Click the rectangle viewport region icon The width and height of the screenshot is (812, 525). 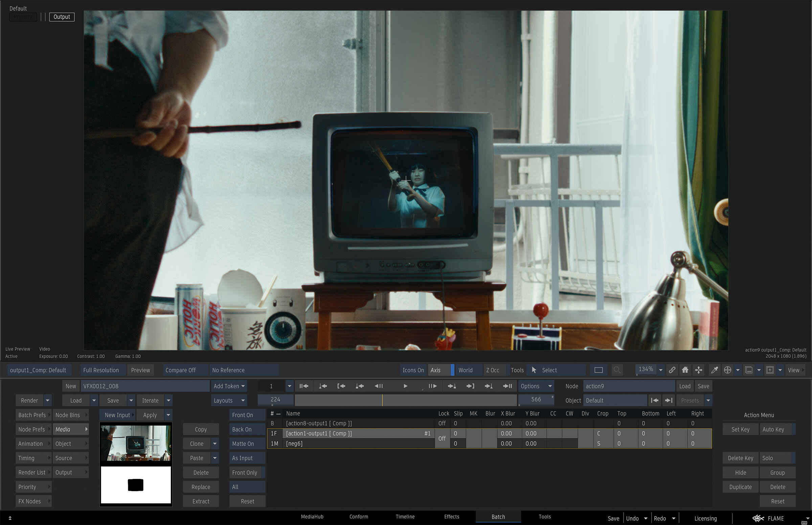pyautogui.click(x=599, y=370)
